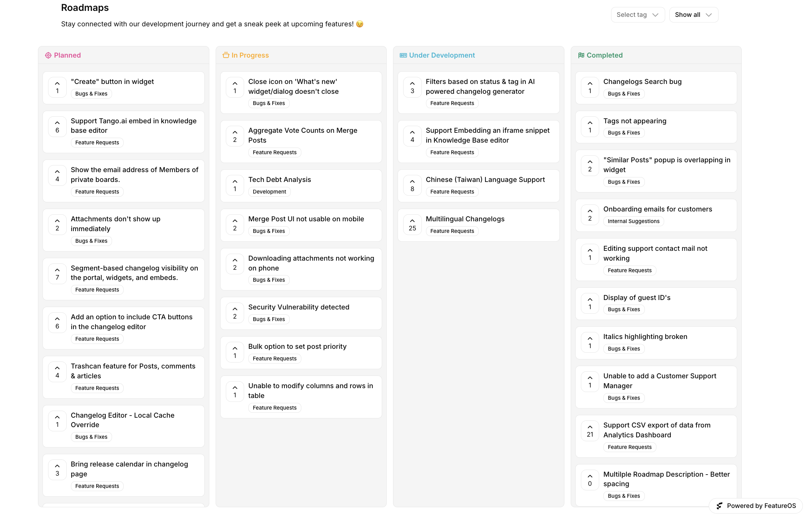Click the In Progress cake icon

(x=225, y=55)
